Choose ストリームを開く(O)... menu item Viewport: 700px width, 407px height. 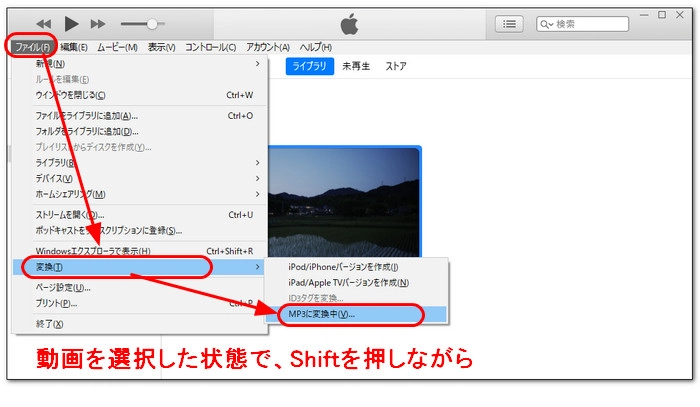coord(141,215)
